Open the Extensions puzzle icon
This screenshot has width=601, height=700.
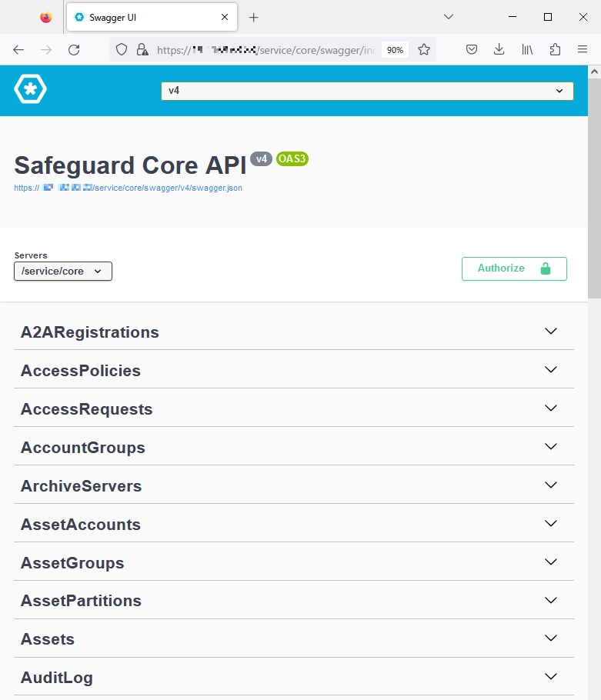point(555,49)
